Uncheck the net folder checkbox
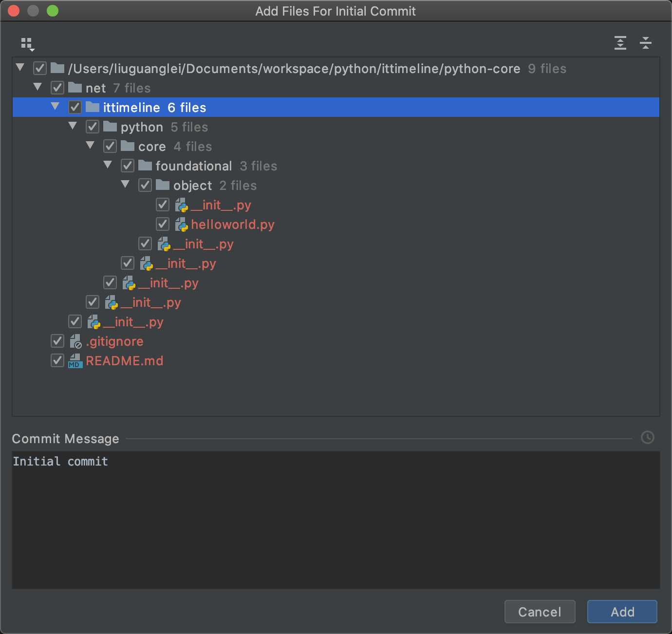The width and height of the screenshot is (672, 634). (57, 88)
